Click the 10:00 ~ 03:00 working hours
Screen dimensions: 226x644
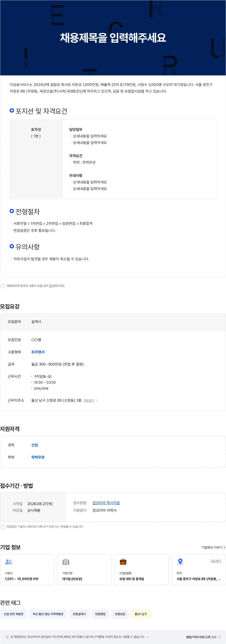(x=45, y=382)
